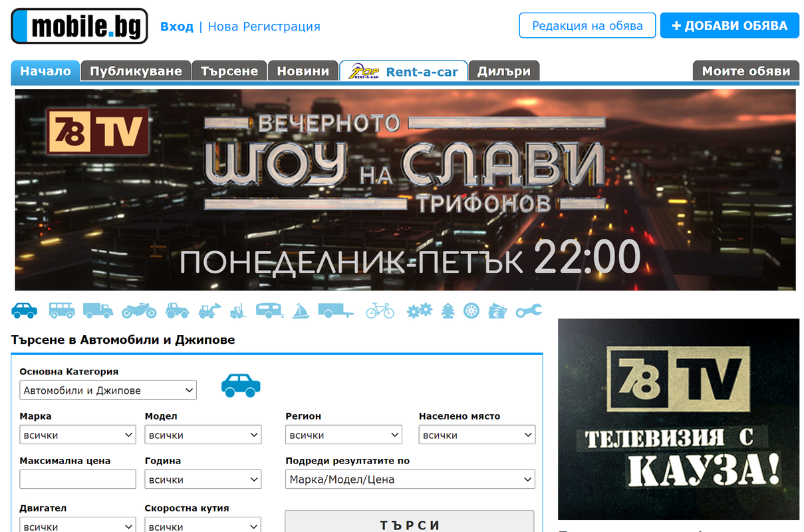This screenshot has height=532, width=804.
Task: Select the car category icon
Action: pos(25,310)
